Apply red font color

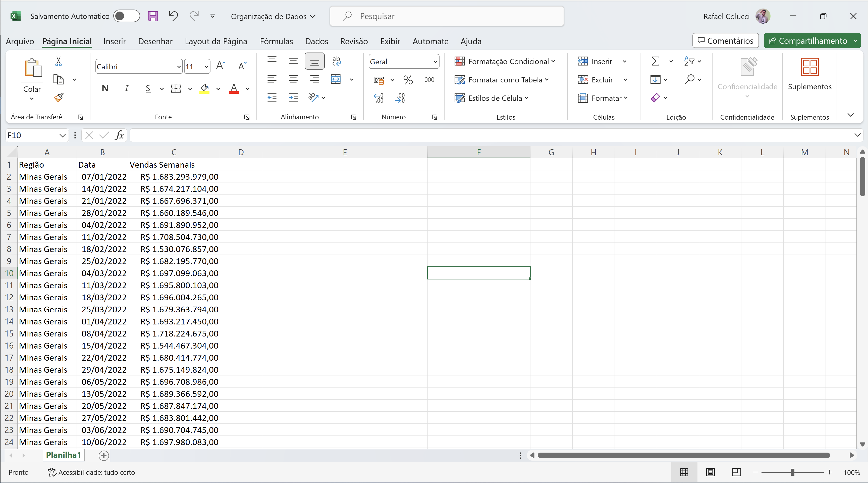pos(234,88)
